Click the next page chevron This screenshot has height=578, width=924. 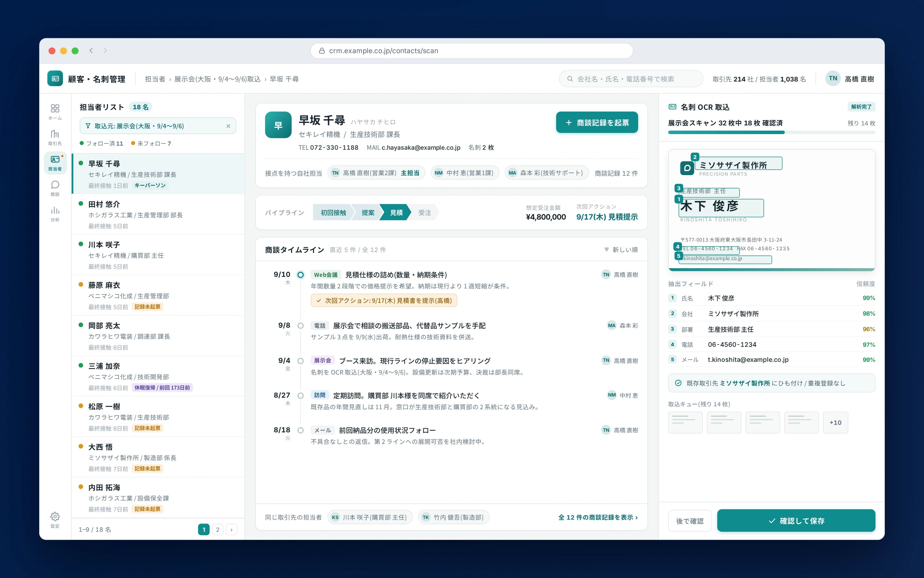coord(231,529)
